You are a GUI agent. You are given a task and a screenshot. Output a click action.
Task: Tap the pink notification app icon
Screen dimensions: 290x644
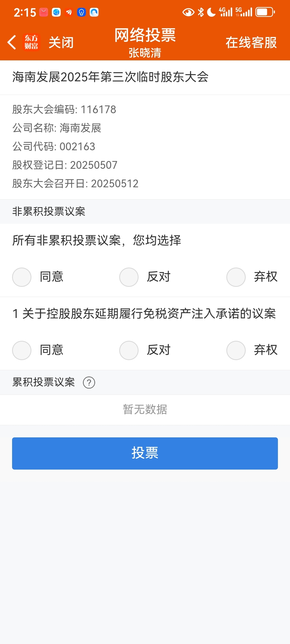44,12
